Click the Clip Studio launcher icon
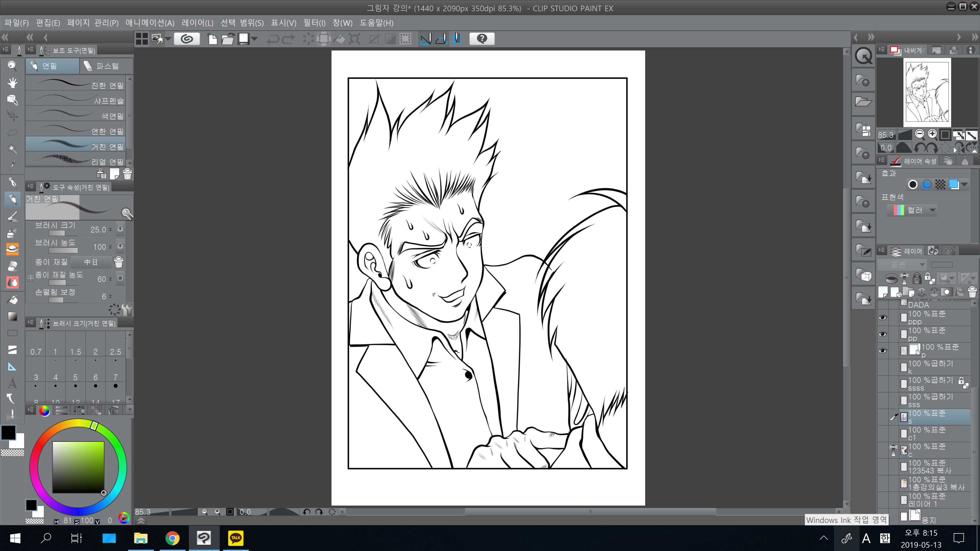The width and height of the screenshot is (980, 551). click(187, 39)
